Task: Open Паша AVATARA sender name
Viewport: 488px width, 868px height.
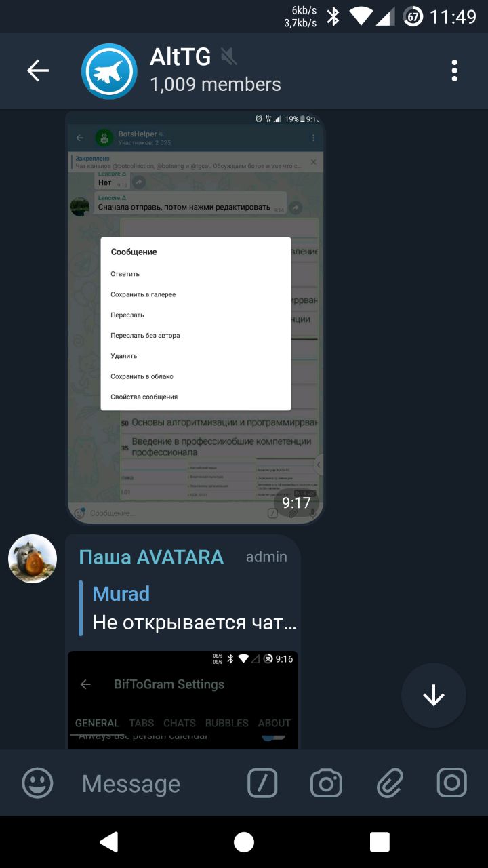Action: (151, 557)
